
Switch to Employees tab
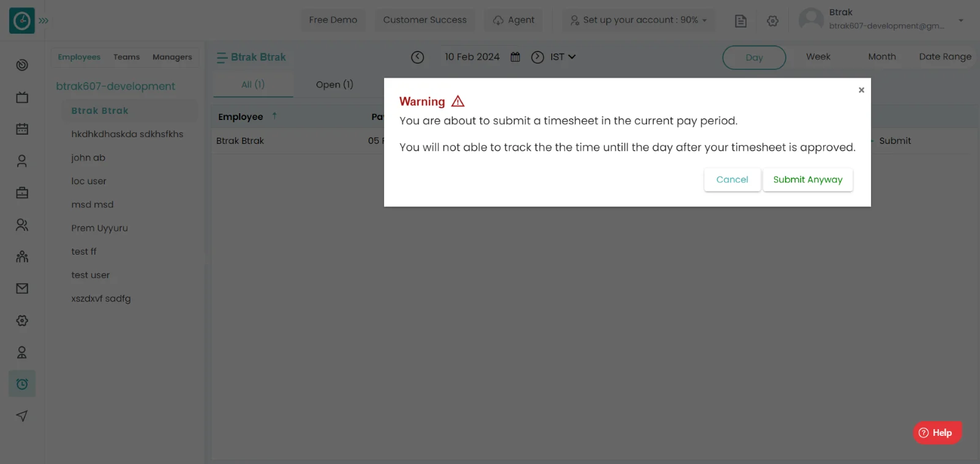tap(79, 57)
